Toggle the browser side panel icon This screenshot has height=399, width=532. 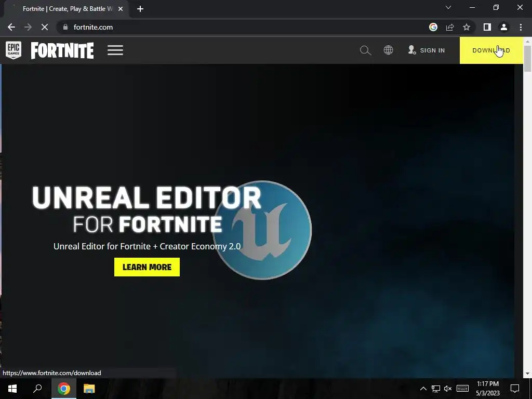click(x=487, y=27)
